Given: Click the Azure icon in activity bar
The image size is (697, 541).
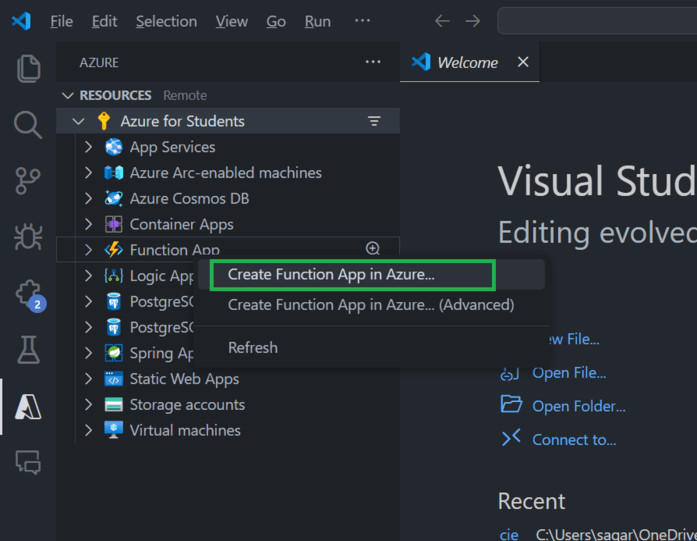Looking at the screenshot, I should click(28, 406).
